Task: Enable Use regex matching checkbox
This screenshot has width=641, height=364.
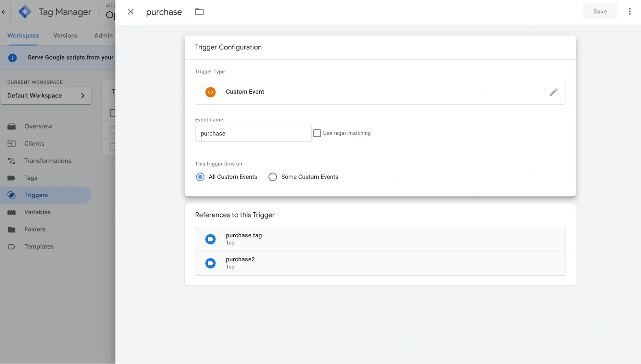Action: pos(317,133)
